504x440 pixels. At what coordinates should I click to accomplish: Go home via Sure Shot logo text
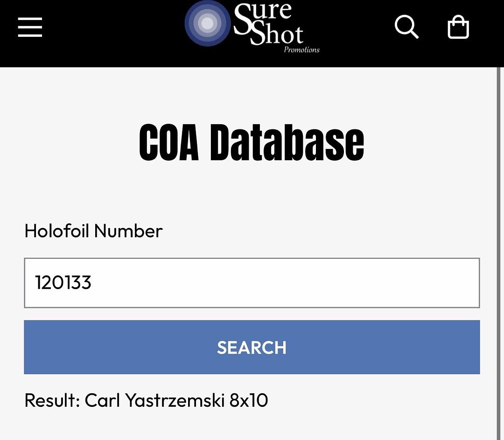coord(268,24)
